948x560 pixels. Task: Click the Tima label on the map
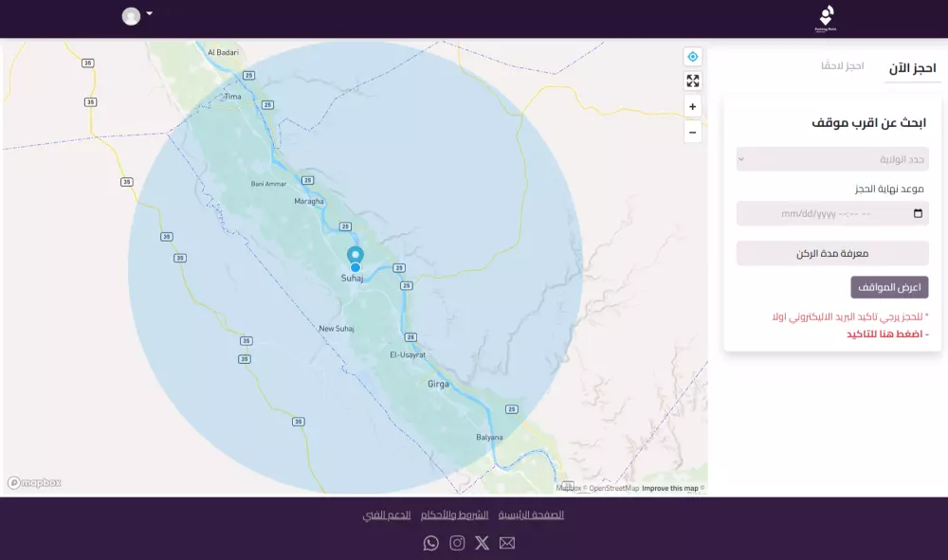coord(233,97)
